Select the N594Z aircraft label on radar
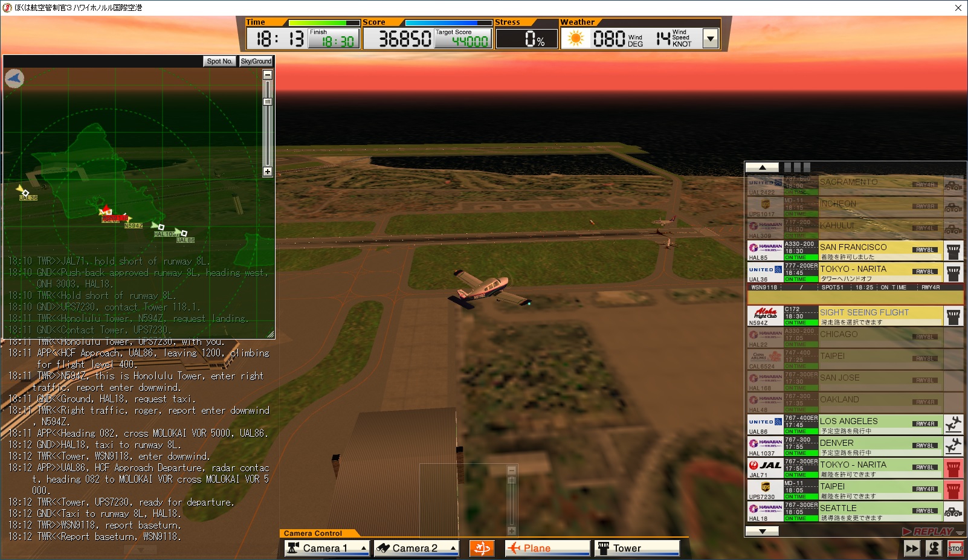This screenshot has height=560, width=968. 134,226
